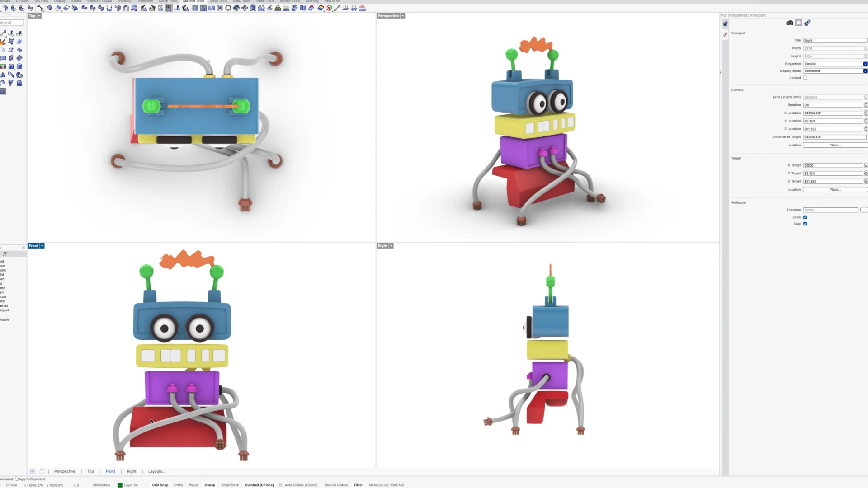Viewport: 868px width, 488px height.
Task: Click the cone surface tool in sidebar
Action: (3, 75)
